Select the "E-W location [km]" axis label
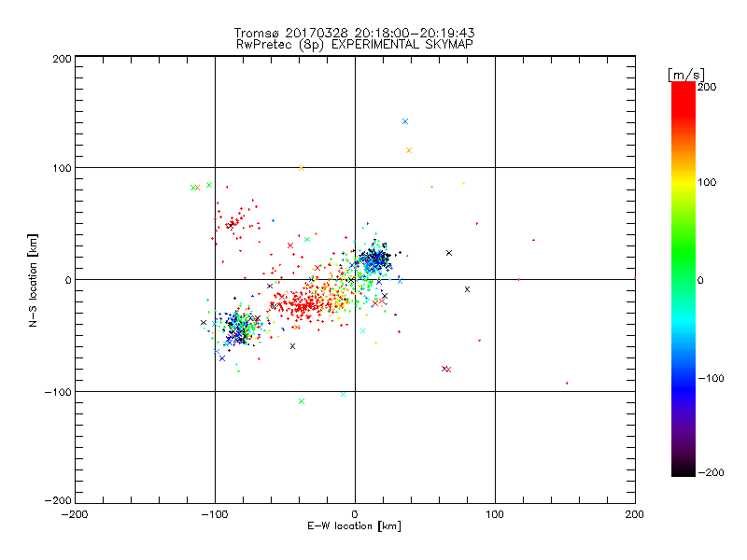The image size is (747, 560). click(x=354, y=525)
